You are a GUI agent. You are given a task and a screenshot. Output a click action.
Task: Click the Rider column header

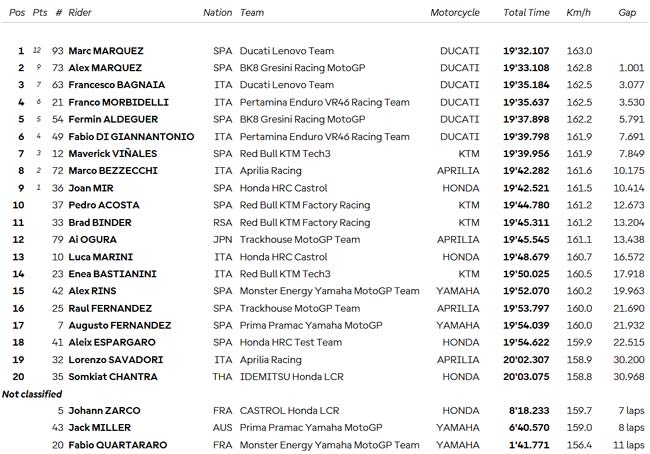[x=80, y=12]
